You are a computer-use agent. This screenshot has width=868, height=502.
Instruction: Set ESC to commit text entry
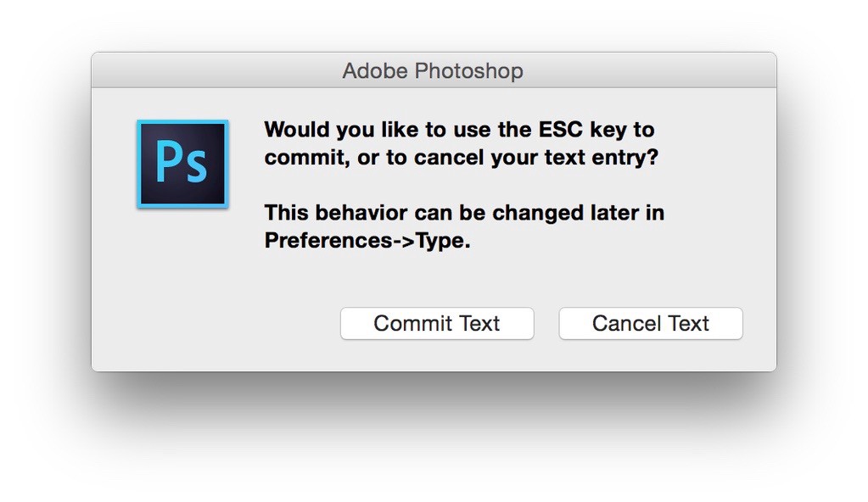437,323
